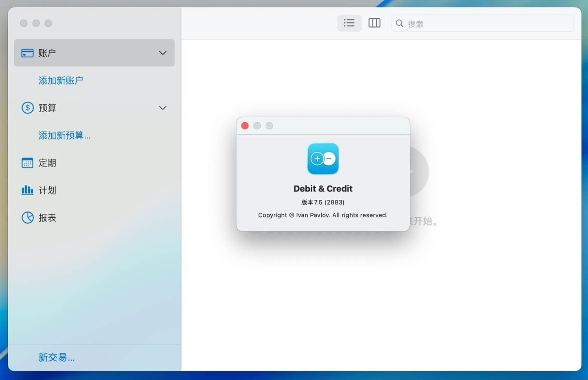Image resolution: width=588 pixels, height=380 pixels.
Task: Click the Ivan Pavlov copyright text
Action: [323, 215]
